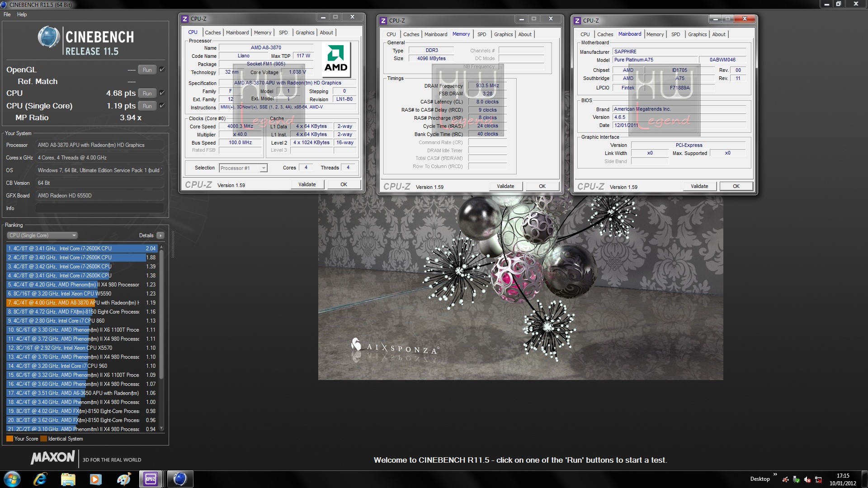This screenshot has width=868, height=488.
Task: Click OK in Mainboard CPU-Z window
Action: point(736,186)
